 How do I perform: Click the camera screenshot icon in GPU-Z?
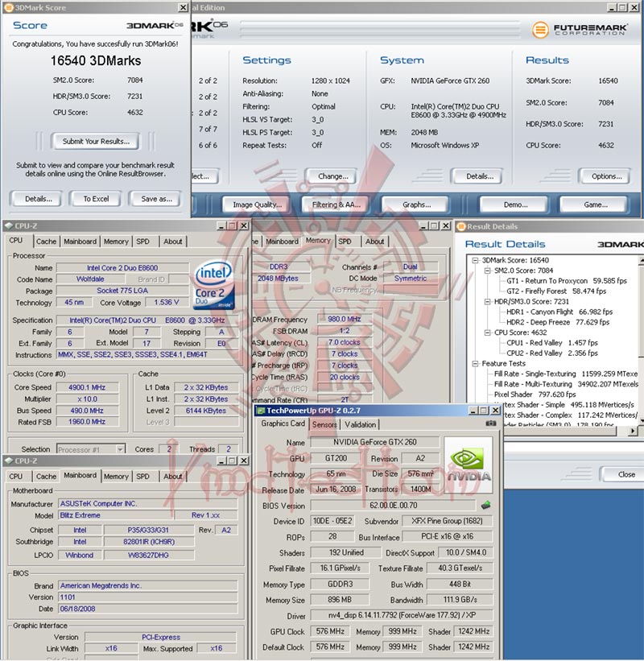point(490,423)
